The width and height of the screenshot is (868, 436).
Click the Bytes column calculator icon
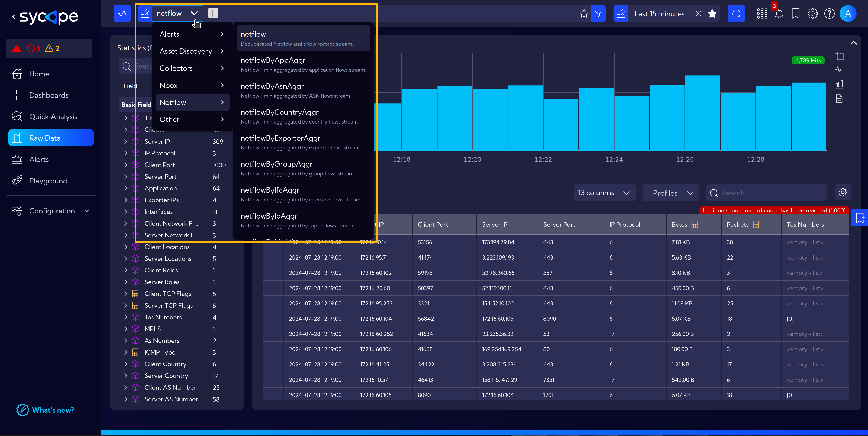click(x=694, y=224)
